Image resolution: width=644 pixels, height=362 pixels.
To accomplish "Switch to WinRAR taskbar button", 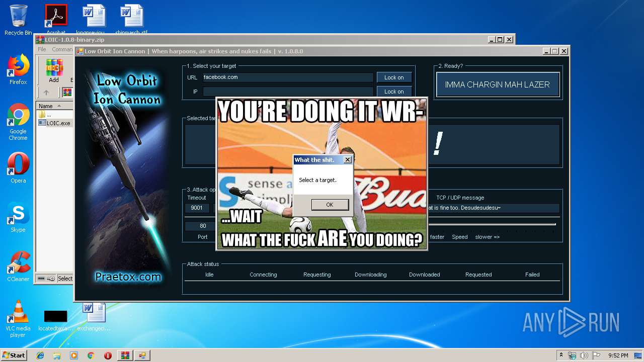I will [125, 355].
